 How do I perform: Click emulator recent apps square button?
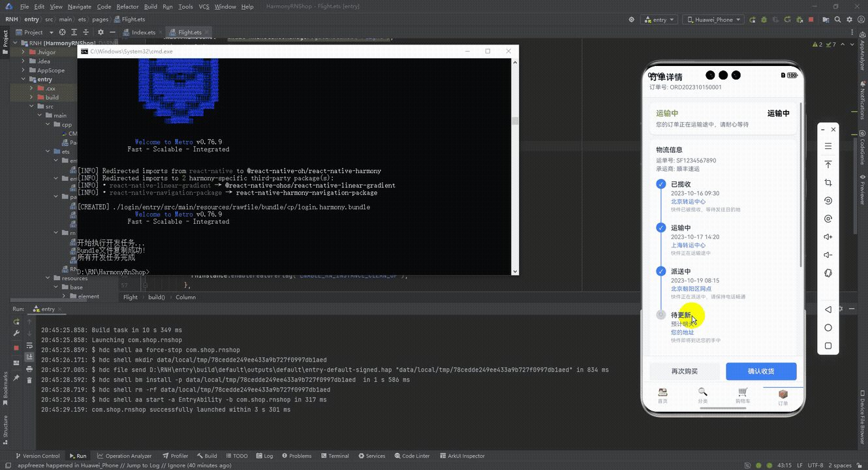coord(828,346)
